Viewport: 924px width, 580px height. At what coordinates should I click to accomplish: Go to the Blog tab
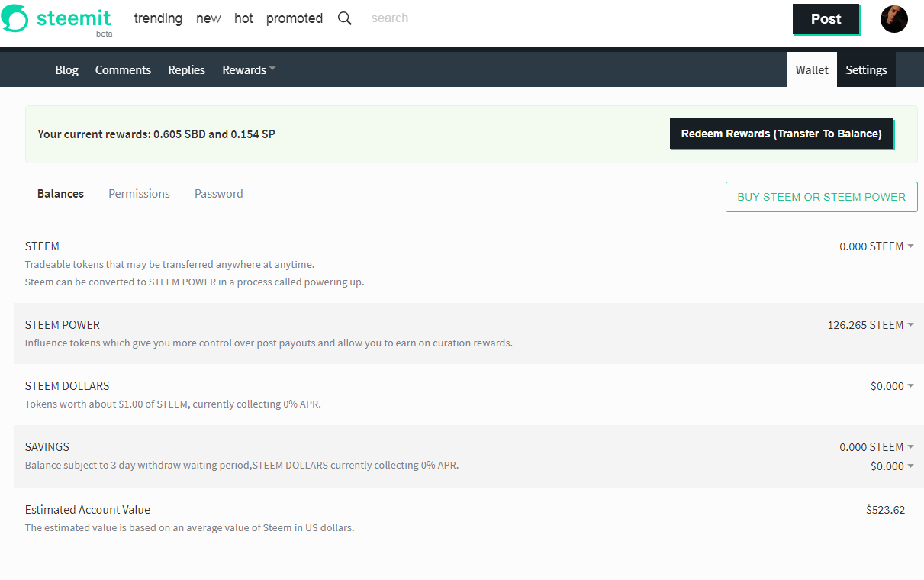coord(67,70)
